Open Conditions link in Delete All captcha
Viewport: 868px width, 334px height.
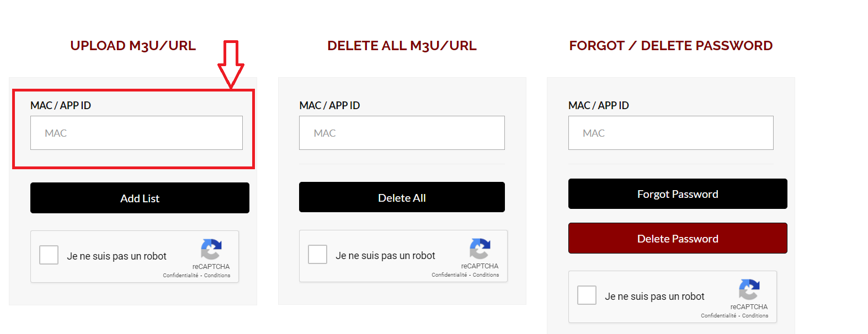[486, 275]
